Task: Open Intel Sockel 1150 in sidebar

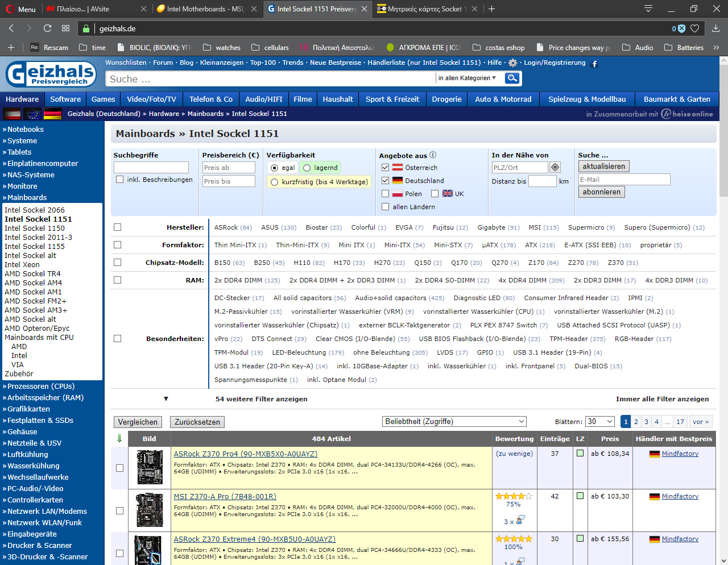Action: [x=35, y=228]
